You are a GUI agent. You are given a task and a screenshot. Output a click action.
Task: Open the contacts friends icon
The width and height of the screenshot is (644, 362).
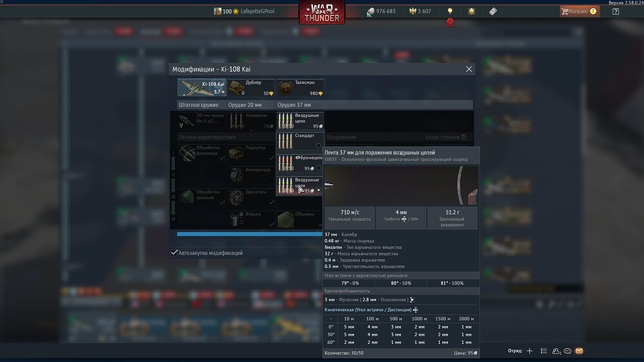pyautogui.click(x=556, y=351)
